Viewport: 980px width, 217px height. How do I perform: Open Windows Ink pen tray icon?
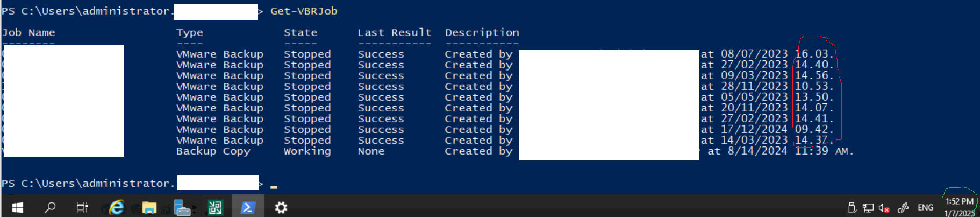pos(903,207)
